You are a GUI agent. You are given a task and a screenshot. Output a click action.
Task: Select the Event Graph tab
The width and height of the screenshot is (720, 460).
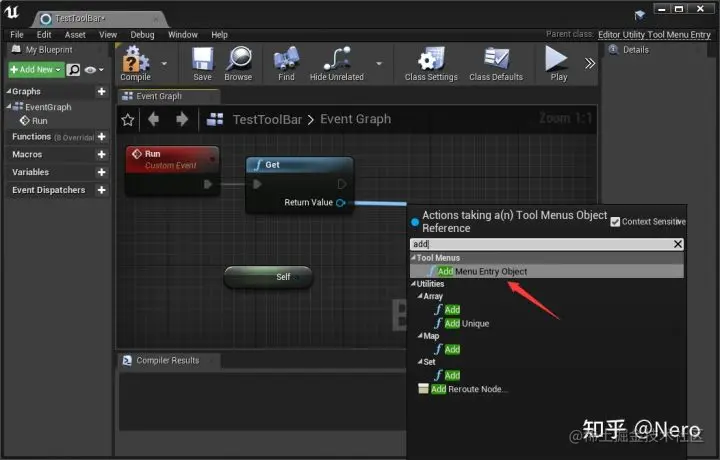(x=169, y=96)
